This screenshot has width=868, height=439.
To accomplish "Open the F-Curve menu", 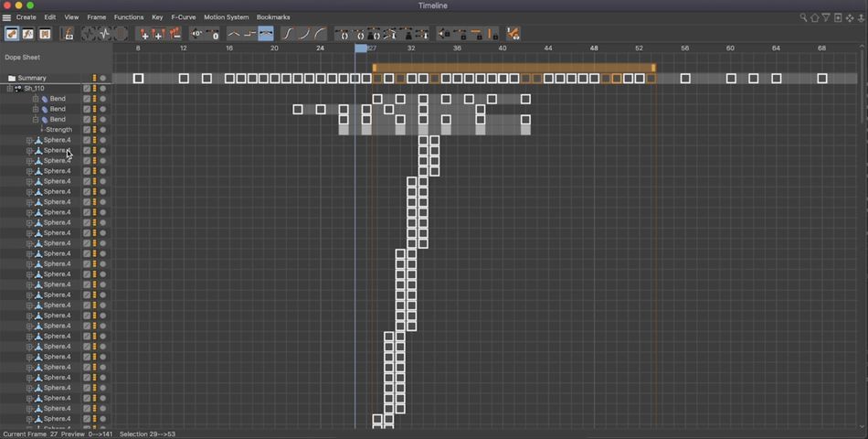I will [x=184, y=17].
